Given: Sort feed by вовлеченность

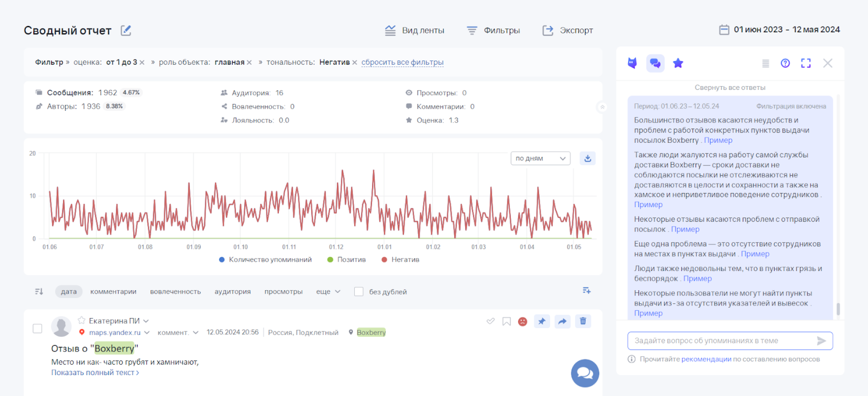Looking at the screenshot, I should pos(175,291).
